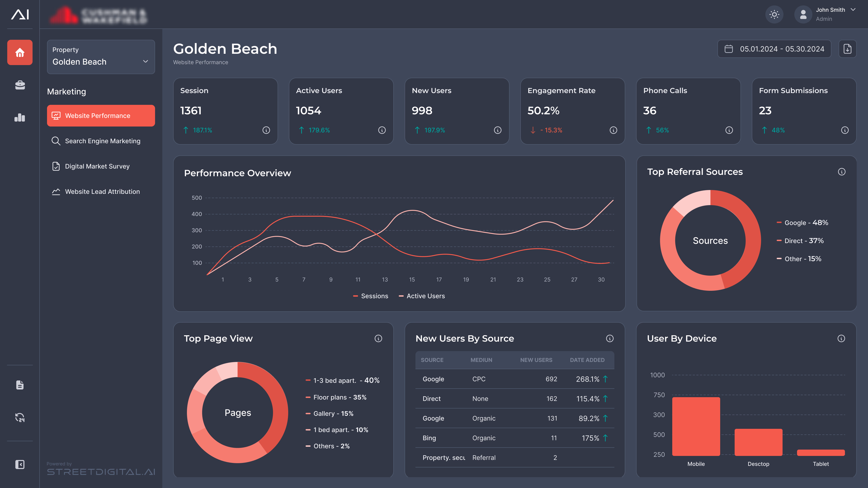Click the info icon on Engagement Rate card

(x=613, y=130)
